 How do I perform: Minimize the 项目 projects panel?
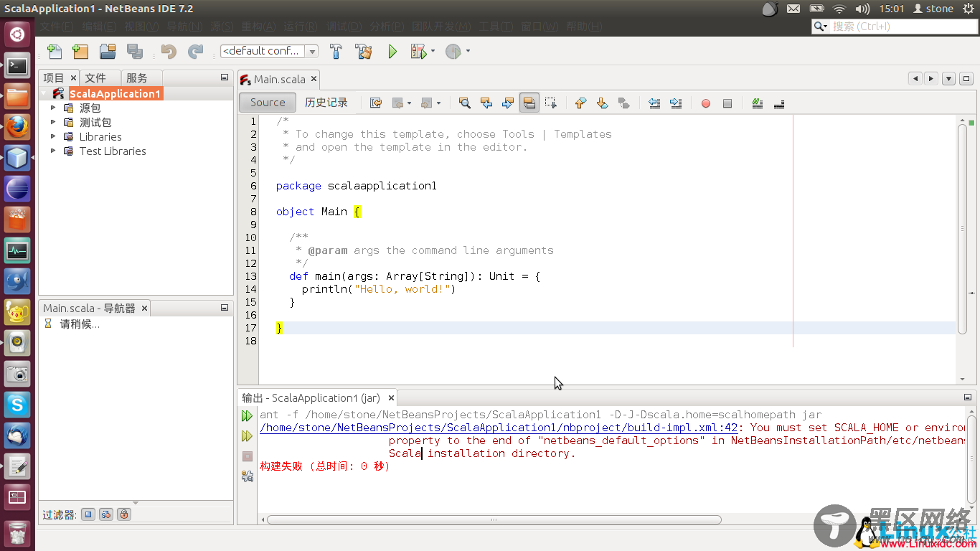(x=225, y=77)
